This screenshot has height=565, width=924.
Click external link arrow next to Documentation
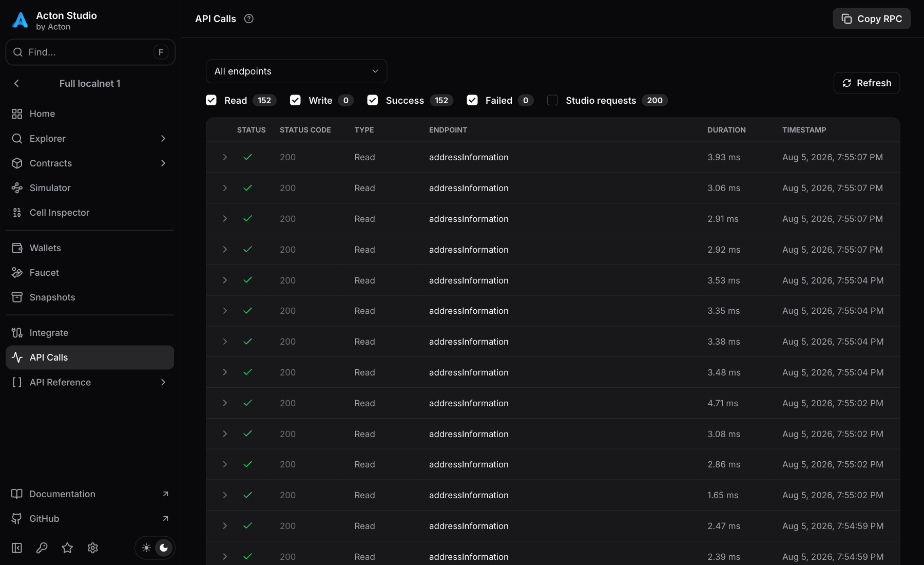(165, 494)
